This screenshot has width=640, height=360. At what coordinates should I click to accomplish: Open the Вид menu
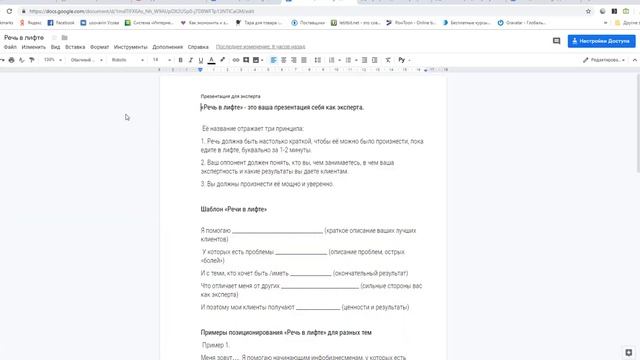[56, 47]
